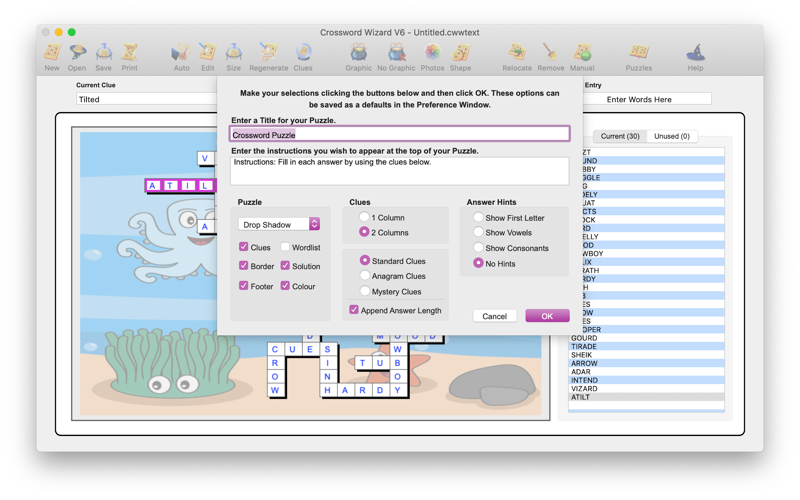The width and height of the screenshot is (800, 500).
Task: Click the Current Clue field
Action: coord(147,99)
